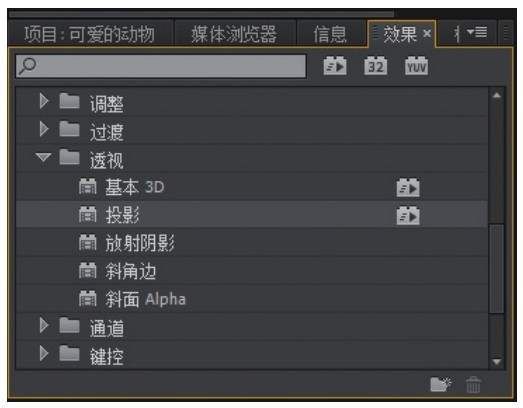
Task: Click the 透视 folder icon
Action: 69,157
